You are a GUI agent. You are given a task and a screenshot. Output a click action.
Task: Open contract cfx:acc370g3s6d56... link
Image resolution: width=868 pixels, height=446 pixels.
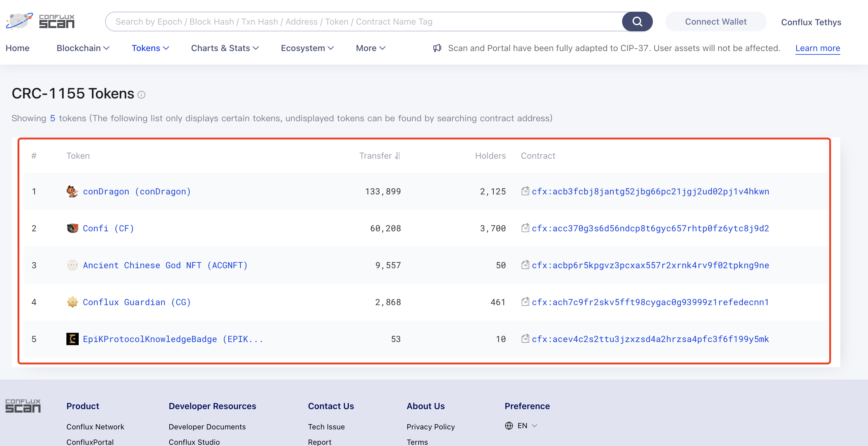click(x=650, y=228)
